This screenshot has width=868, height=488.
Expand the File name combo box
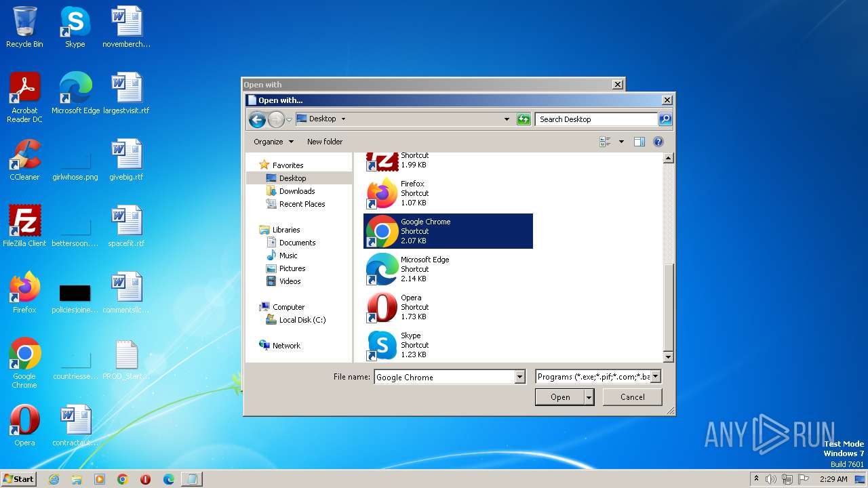[520, 377]
